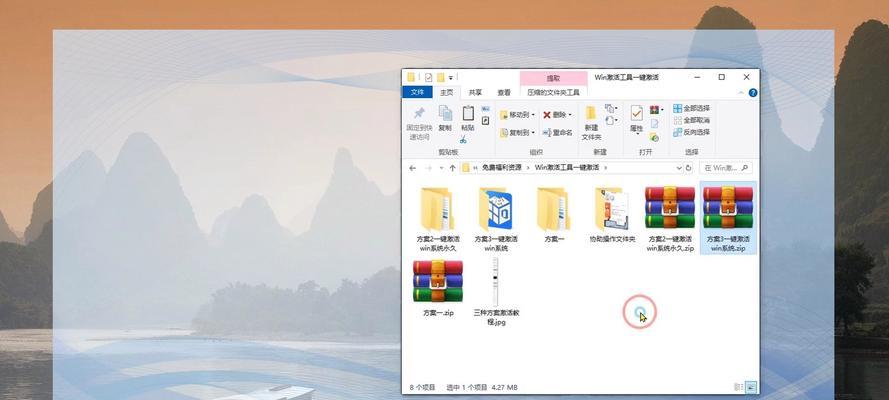Click the Paste shortcut icon under Copy path
889x400 pixels.
[x=485, y=121]
